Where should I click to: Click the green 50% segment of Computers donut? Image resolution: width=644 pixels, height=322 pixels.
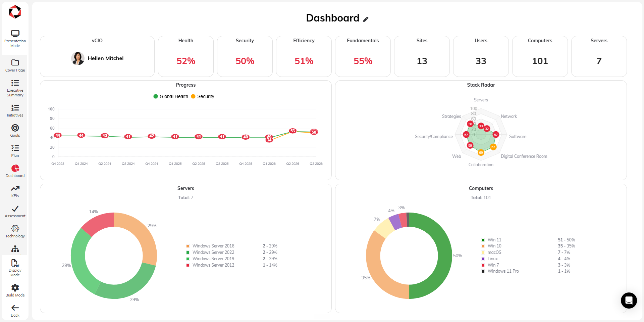(x=444, y=256)
